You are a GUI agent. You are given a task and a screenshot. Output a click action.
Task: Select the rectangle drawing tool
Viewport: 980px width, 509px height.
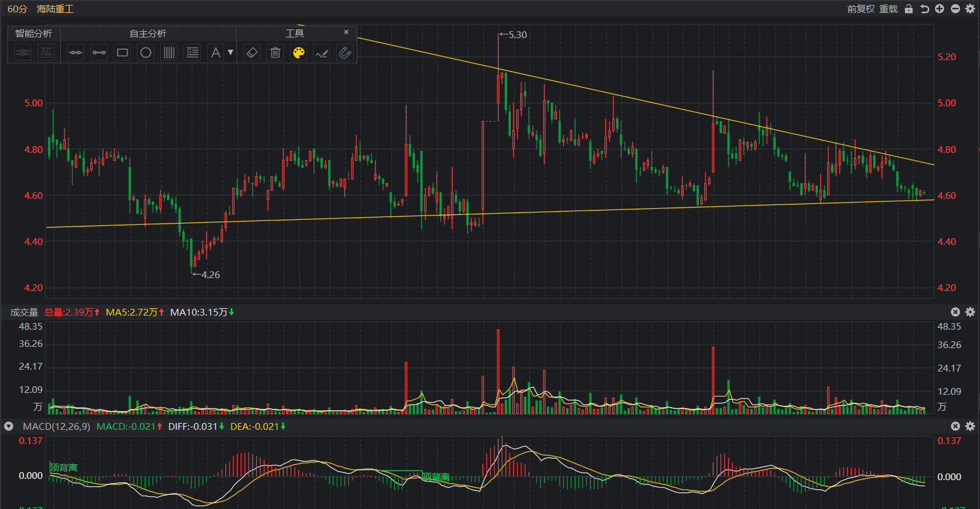[x=122, y=53]
